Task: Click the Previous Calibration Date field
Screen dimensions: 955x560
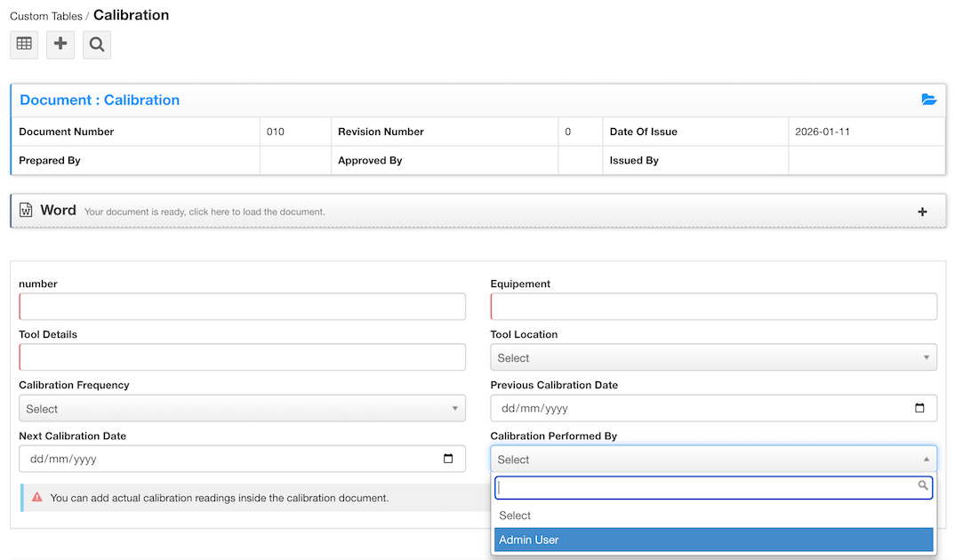Action: click(713, 408)
